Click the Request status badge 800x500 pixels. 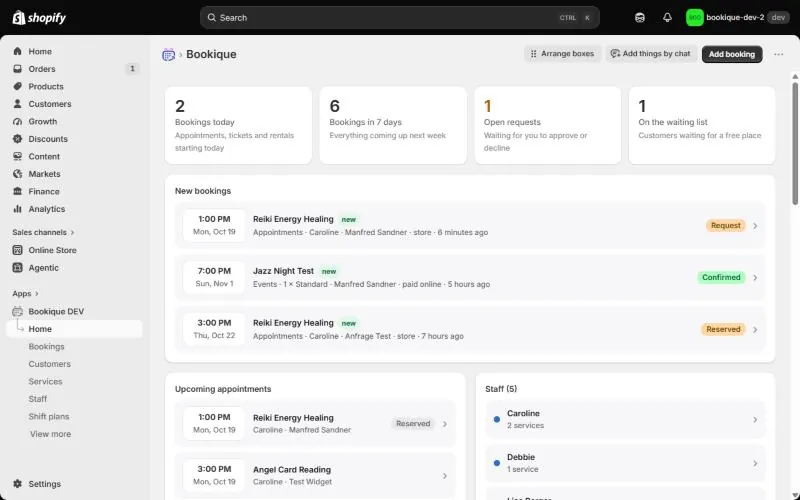pyautogui.click(x=726, y=226)
